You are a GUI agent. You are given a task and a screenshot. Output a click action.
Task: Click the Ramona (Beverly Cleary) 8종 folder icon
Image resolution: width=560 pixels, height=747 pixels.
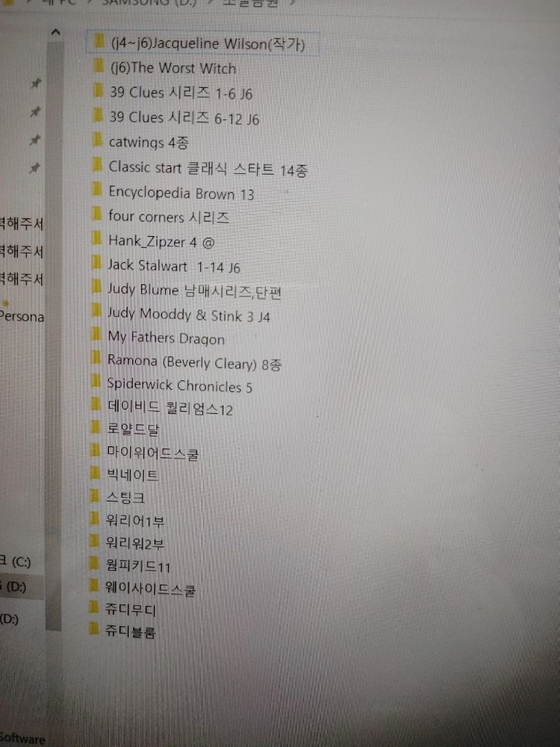96,359
